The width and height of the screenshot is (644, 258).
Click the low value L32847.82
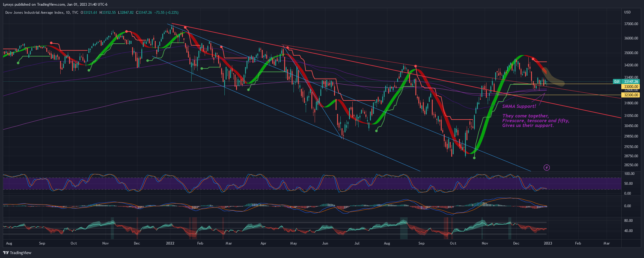click(x=126, y=13)
